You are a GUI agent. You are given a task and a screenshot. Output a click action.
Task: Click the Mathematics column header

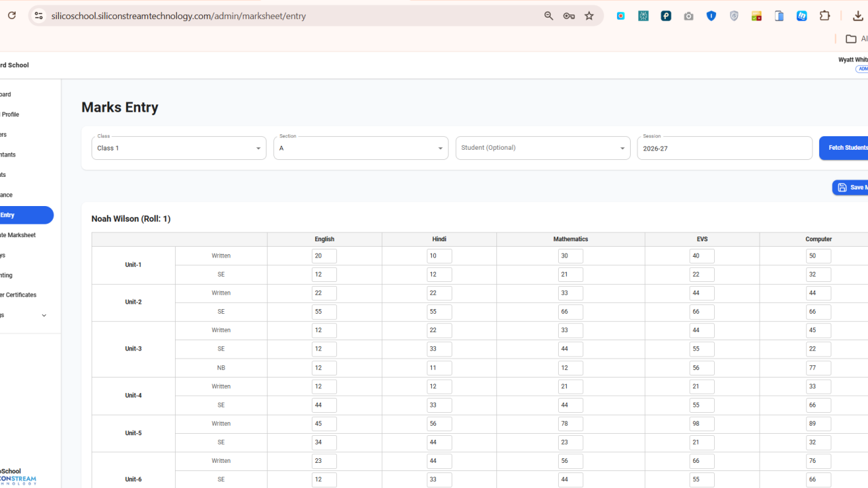pyautogui.click(x=570, y=239)
